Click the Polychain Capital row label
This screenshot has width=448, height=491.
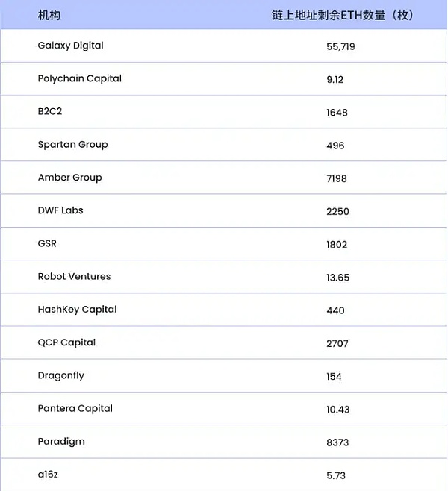(80, 78)
